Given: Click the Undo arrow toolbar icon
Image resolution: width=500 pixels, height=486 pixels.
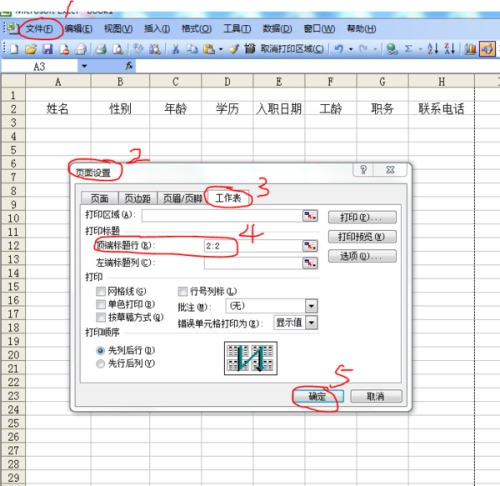Looking at the screenshot, I should [x=339, y=49].
